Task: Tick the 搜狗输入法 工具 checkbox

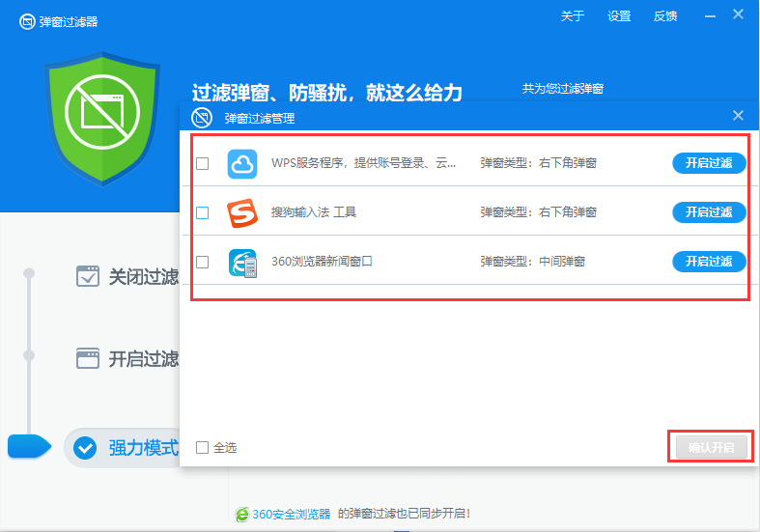Action: [203, 212]
